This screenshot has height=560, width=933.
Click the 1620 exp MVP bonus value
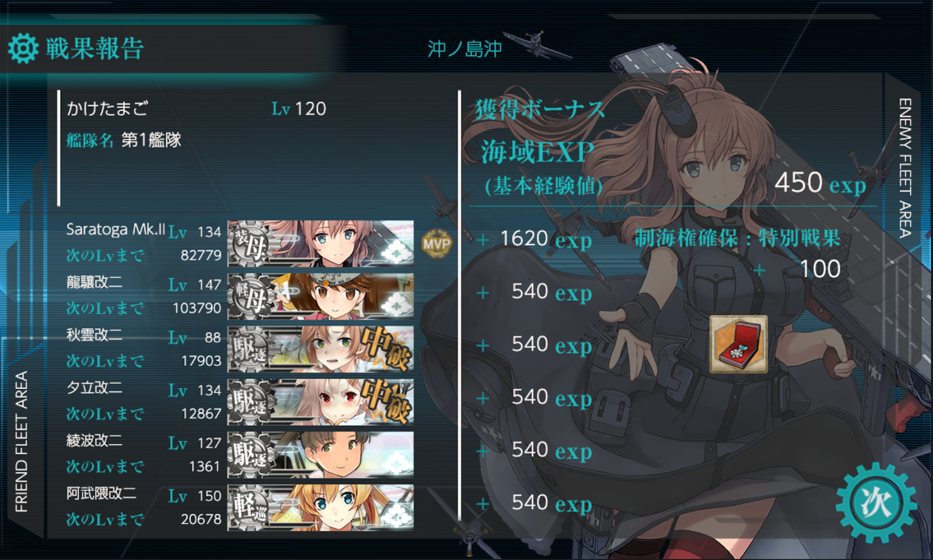point(545,240)
